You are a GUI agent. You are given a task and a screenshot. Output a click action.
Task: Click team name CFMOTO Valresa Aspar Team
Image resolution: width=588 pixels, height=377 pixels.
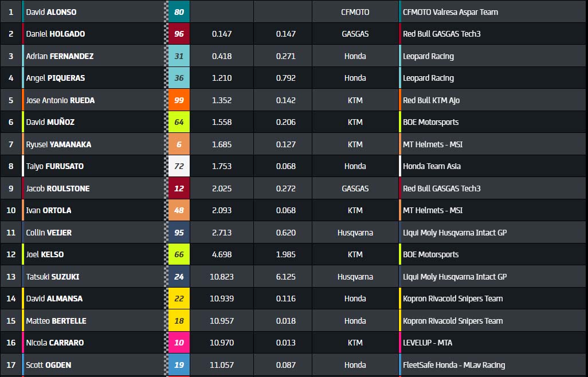point(450,12)
